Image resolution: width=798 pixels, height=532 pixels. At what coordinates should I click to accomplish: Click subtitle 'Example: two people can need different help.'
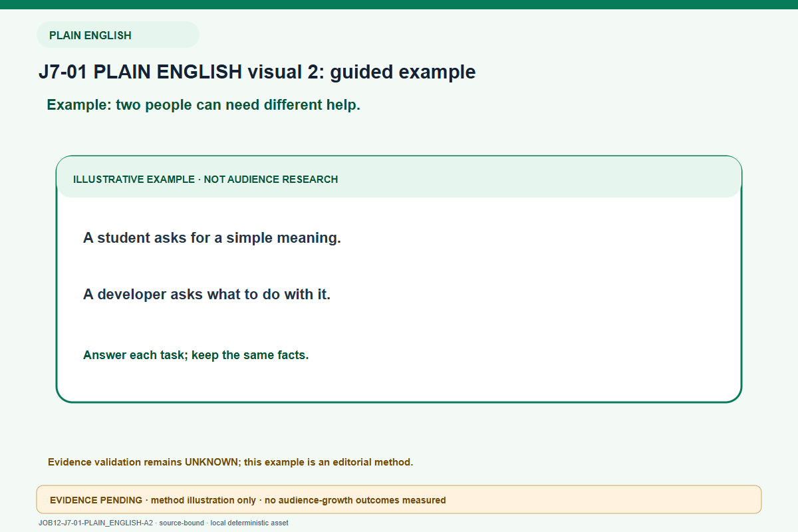click(203, 105)
